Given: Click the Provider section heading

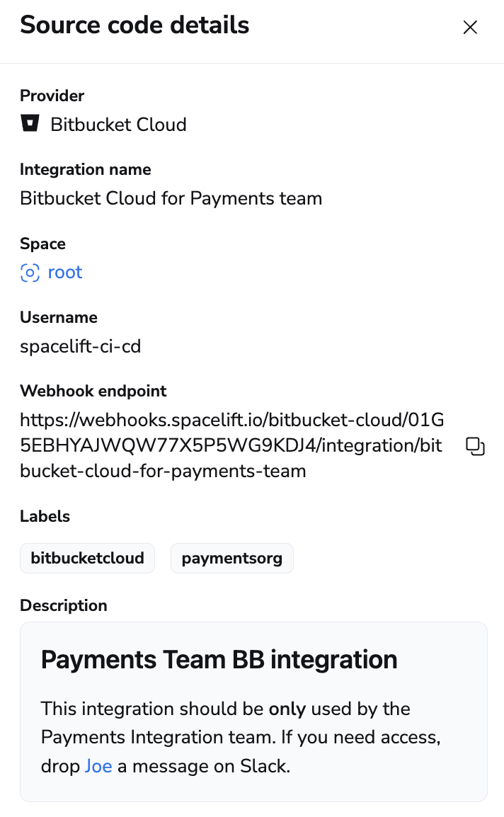Looking at the screenshot, I should [x=52, y=96].
